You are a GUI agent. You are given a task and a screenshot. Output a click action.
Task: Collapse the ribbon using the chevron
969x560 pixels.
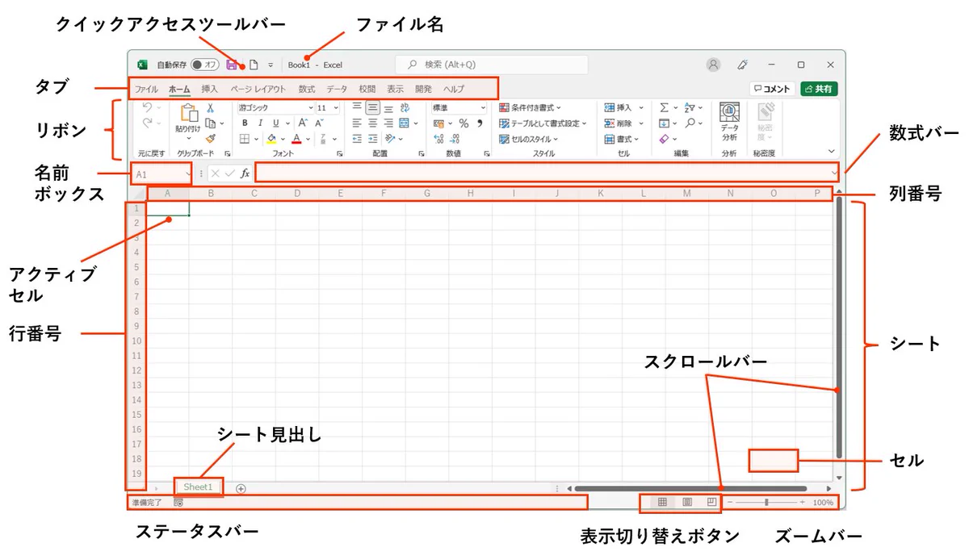(832, 151)
